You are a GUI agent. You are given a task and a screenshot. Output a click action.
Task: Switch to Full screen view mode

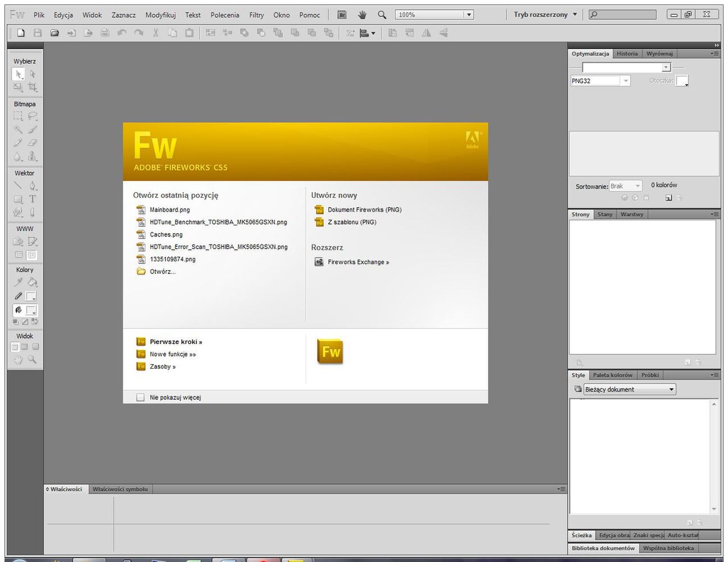pyautogui.click(x=35, y=346)
